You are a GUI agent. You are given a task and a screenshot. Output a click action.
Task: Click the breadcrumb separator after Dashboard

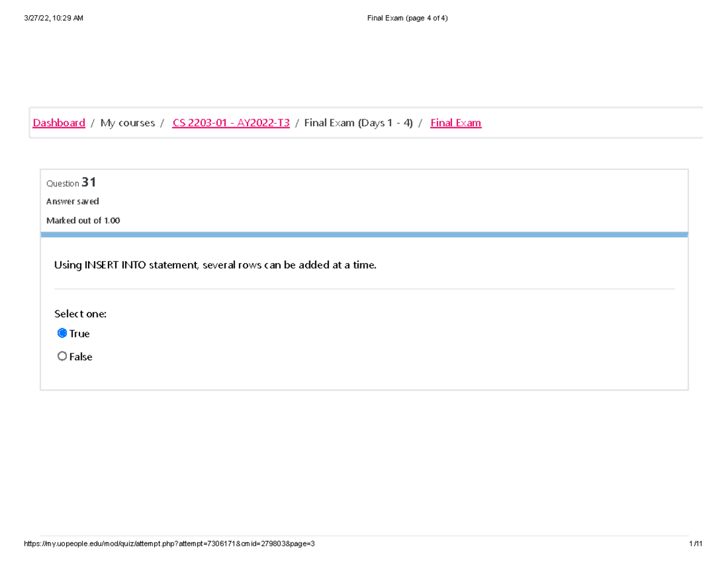92,122
